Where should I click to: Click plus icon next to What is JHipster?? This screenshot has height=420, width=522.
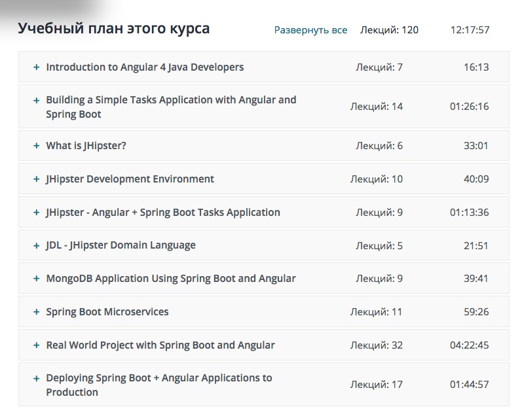[x=37, y=146]
